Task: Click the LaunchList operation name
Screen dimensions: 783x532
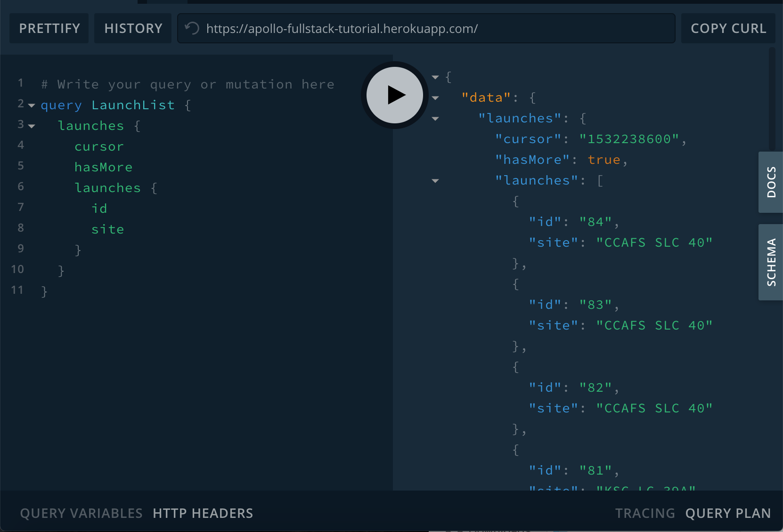Action: click(x=133, y=105)
